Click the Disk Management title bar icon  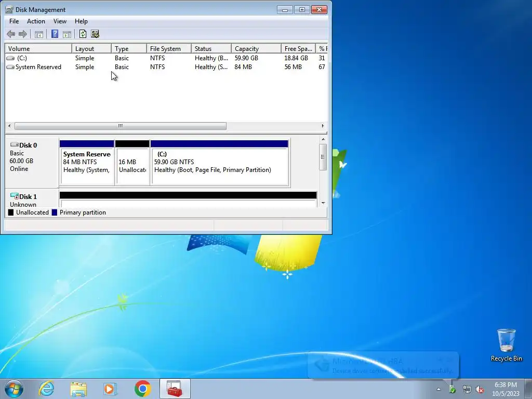tap(9, 9)
